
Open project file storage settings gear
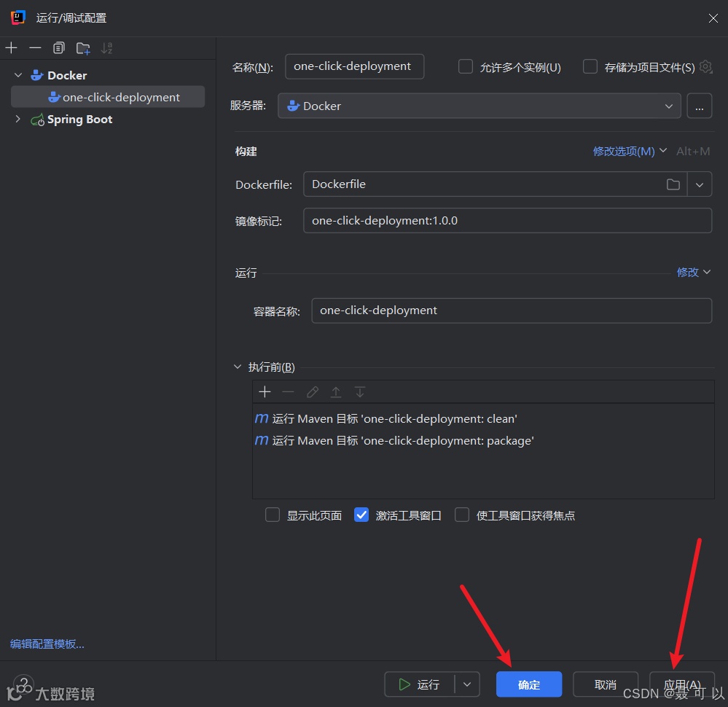[705, 67]
